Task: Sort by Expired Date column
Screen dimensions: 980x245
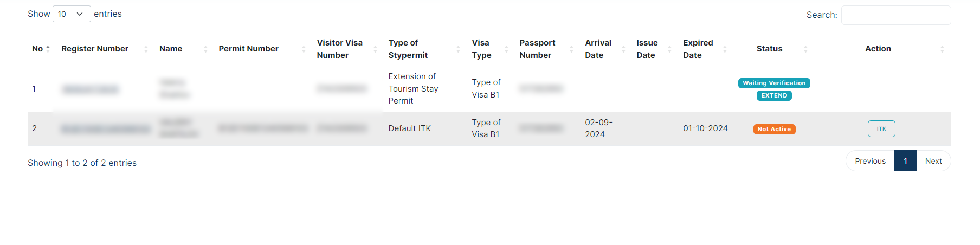Action: 705,49
